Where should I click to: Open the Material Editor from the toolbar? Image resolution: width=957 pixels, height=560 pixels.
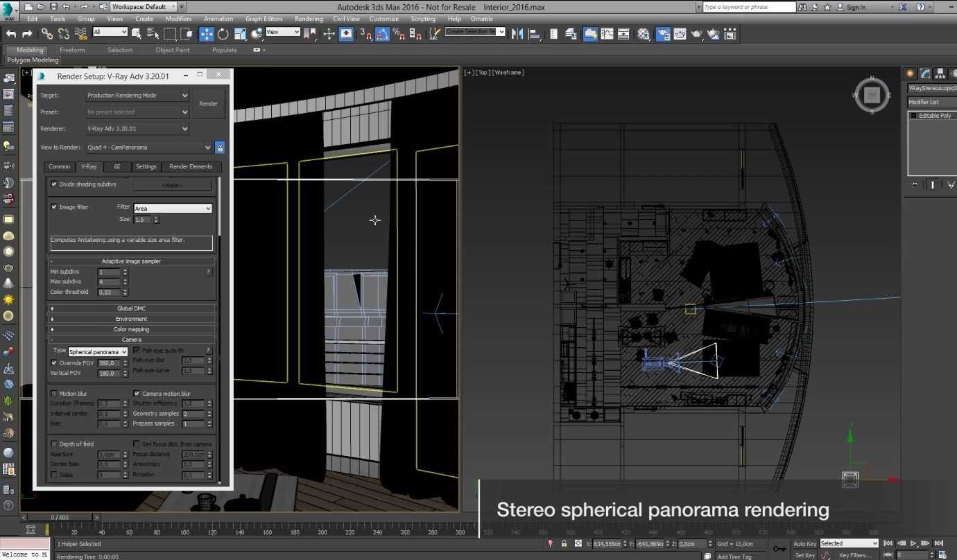tap(644, 33)
